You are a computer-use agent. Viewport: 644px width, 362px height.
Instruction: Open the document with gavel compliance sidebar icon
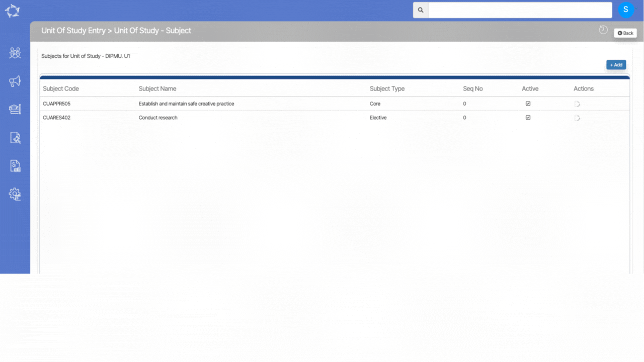pyautogui.click(x=15, y=138)
